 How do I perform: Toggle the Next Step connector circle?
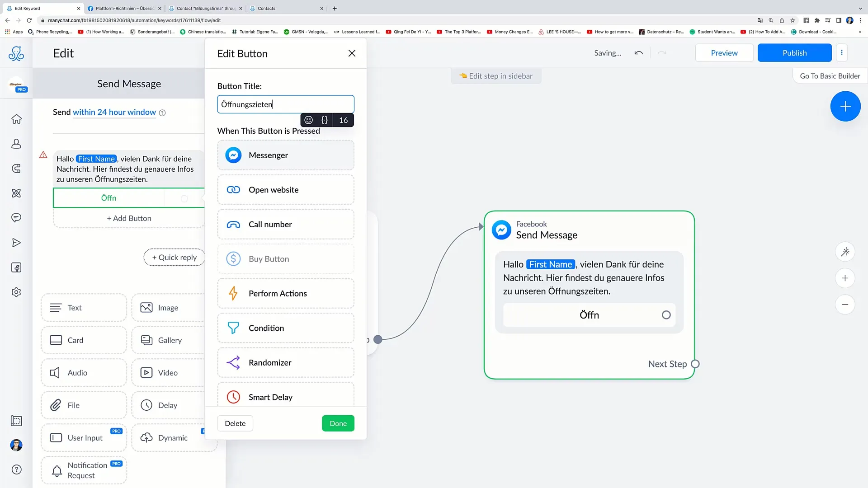coord(694,363)
